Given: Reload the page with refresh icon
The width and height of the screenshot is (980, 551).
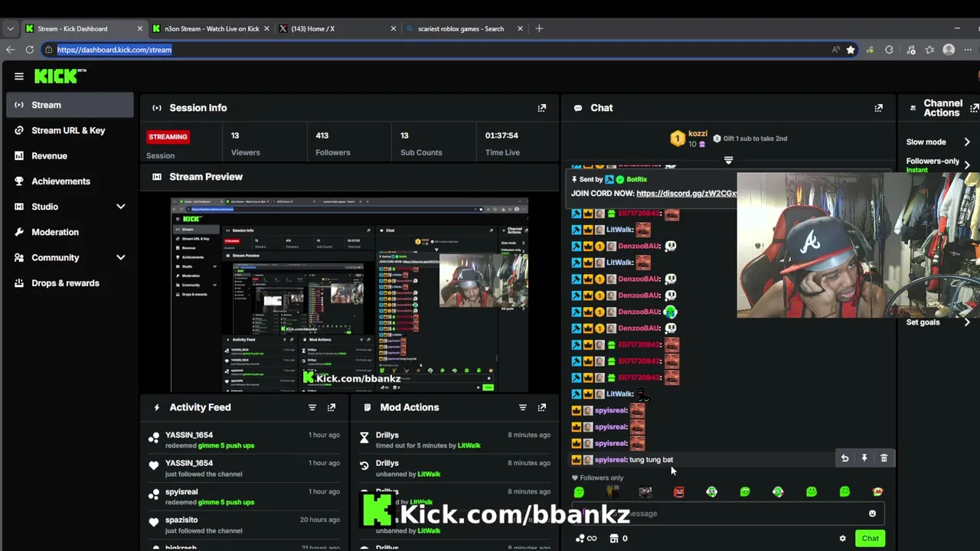Looking at the screenshot, I should tap(29, 50).
